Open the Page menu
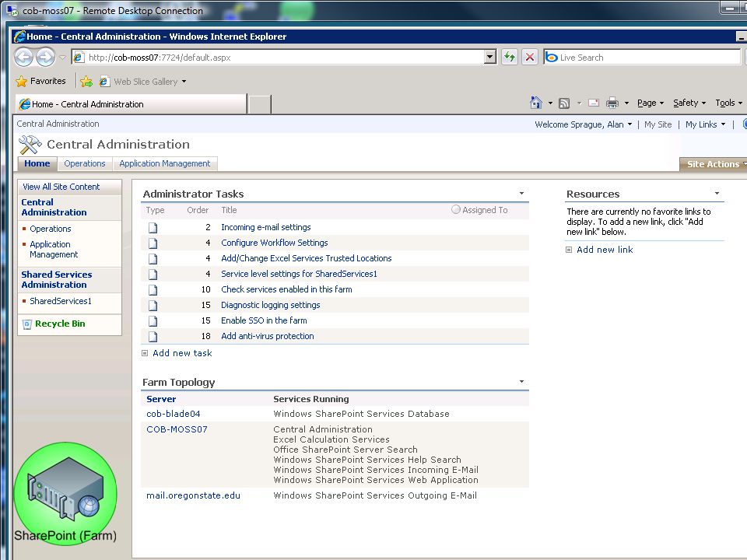 (651, 103)
